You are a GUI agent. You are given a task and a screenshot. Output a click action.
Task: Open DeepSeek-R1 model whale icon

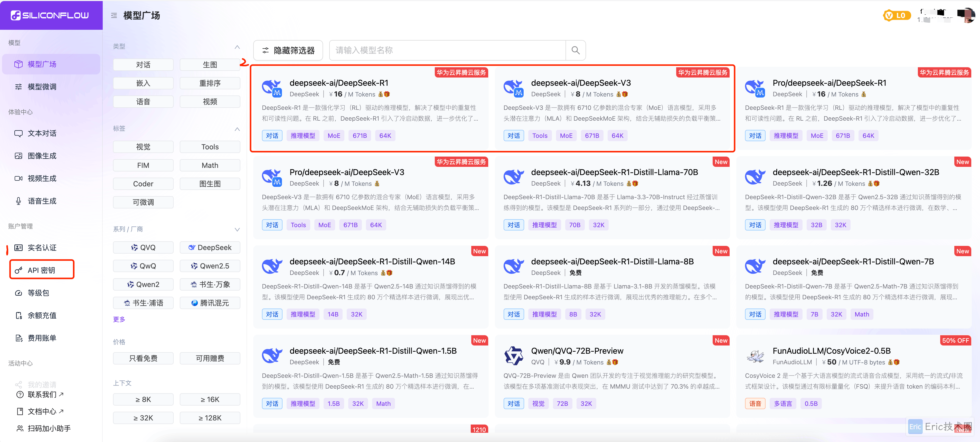272,88
